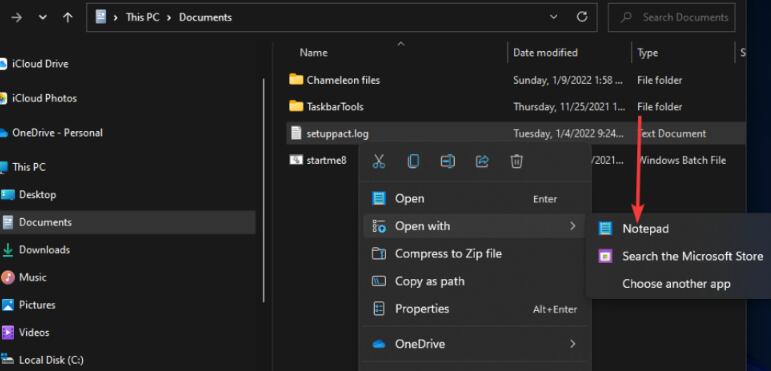Open the recent locations dropdown arrow
Image resolution: width=771 pixels, height=371 pixels.
point(43,17)
